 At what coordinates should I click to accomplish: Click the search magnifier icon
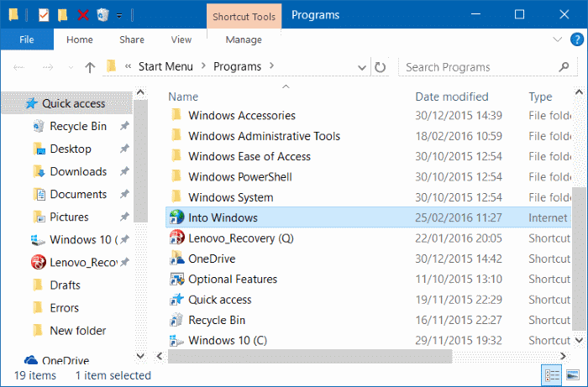pyautogui.click(x=564, y=67)
